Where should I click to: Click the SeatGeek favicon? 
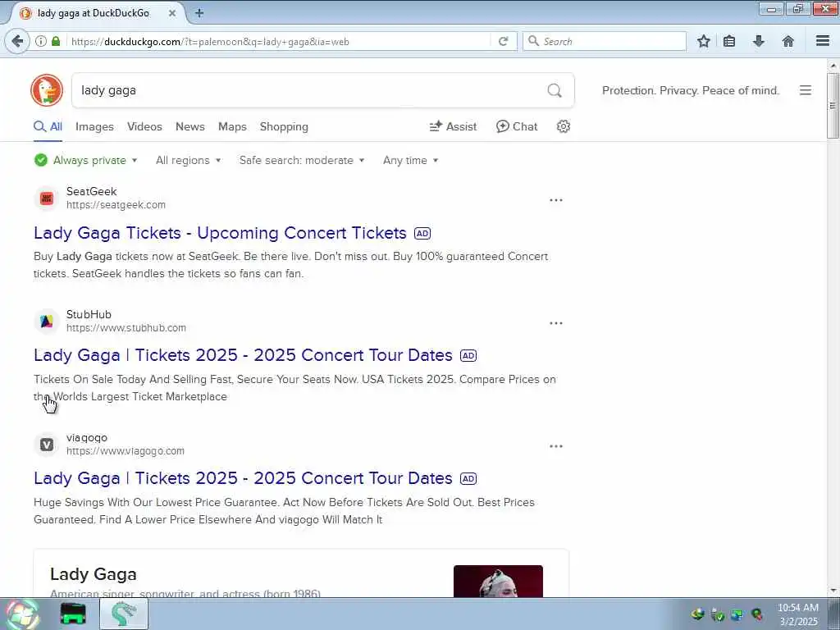click(47, 199)
